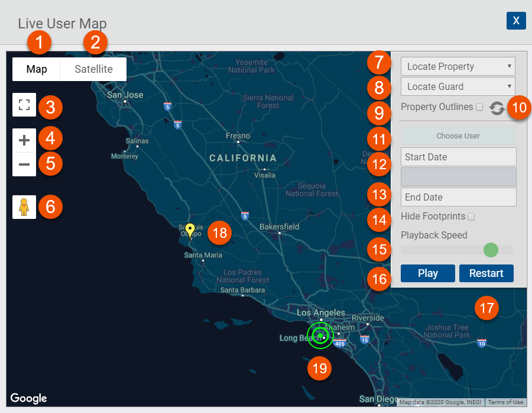Zoom out with the minus icon
Viewport: 532px width, 413px height.
point(24,164)
